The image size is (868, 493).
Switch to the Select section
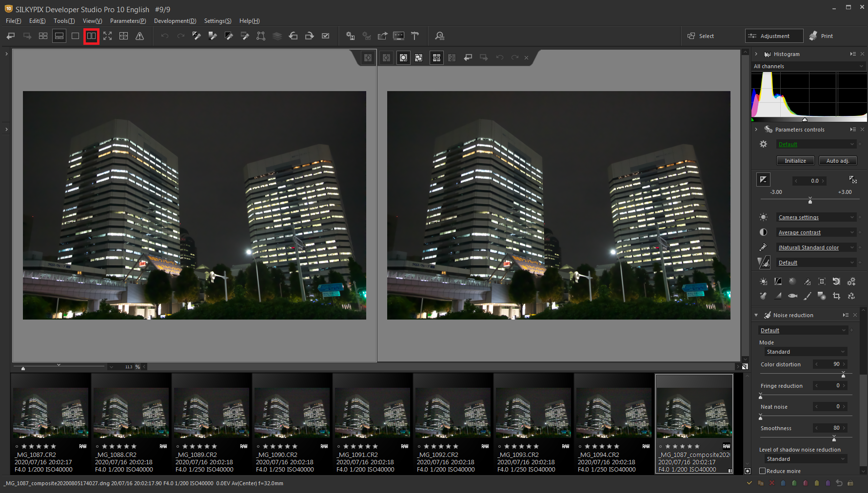[701, 36]
